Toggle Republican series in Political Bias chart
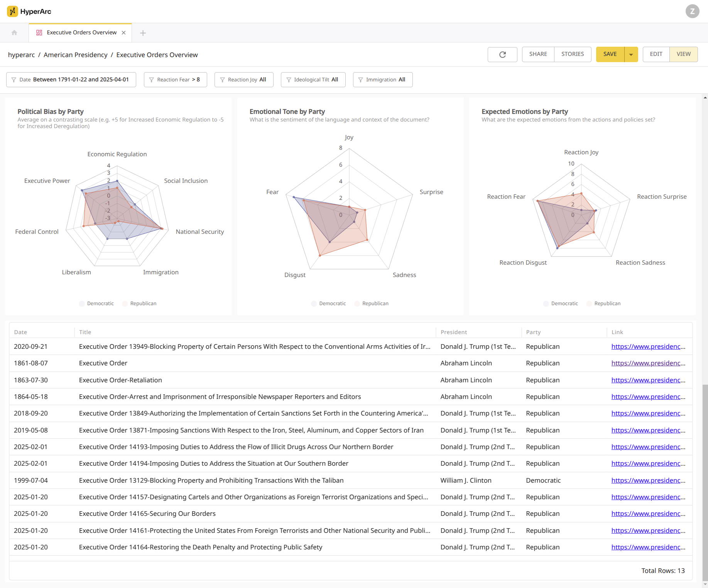 (139, 304)
